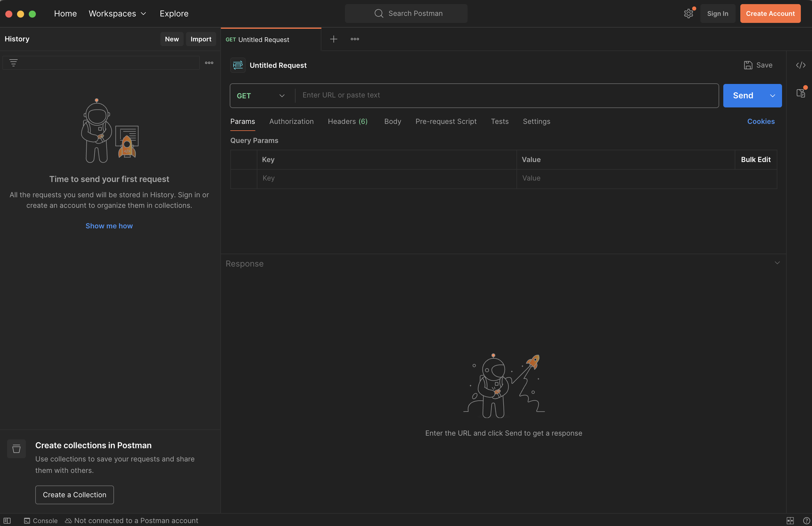
Task: Click the Save floppy disk icon
Action: click(748, 65)
